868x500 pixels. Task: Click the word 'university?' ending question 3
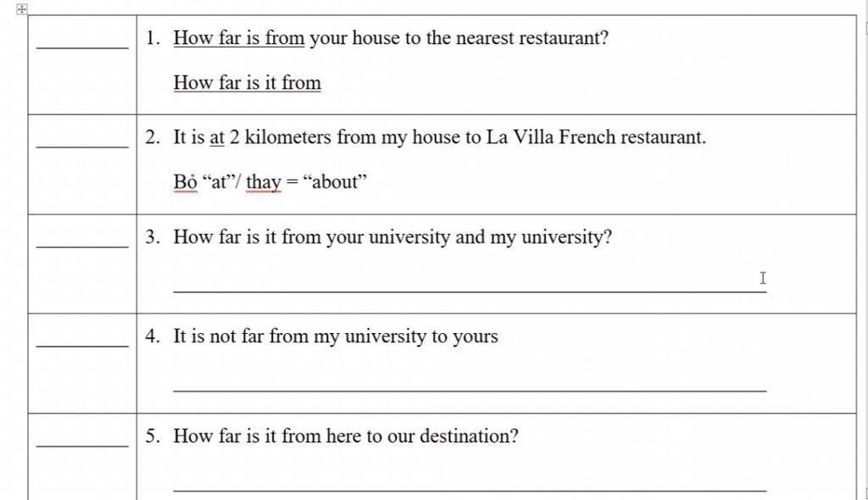566,237
